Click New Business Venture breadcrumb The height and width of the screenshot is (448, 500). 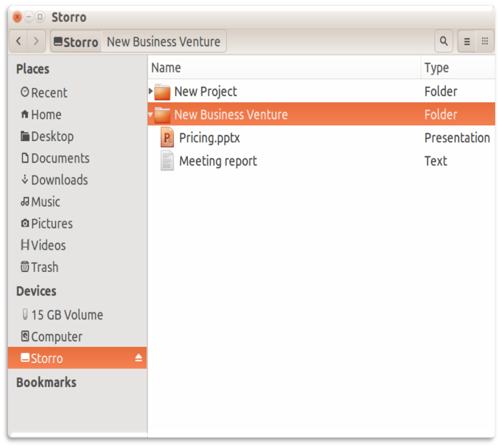tap(163, 41)
